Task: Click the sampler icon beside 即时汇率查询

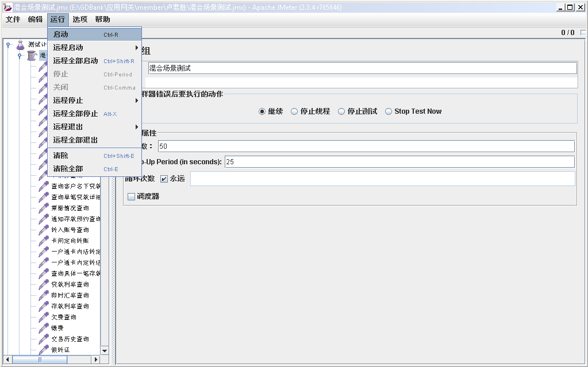Action: (44, 295)
